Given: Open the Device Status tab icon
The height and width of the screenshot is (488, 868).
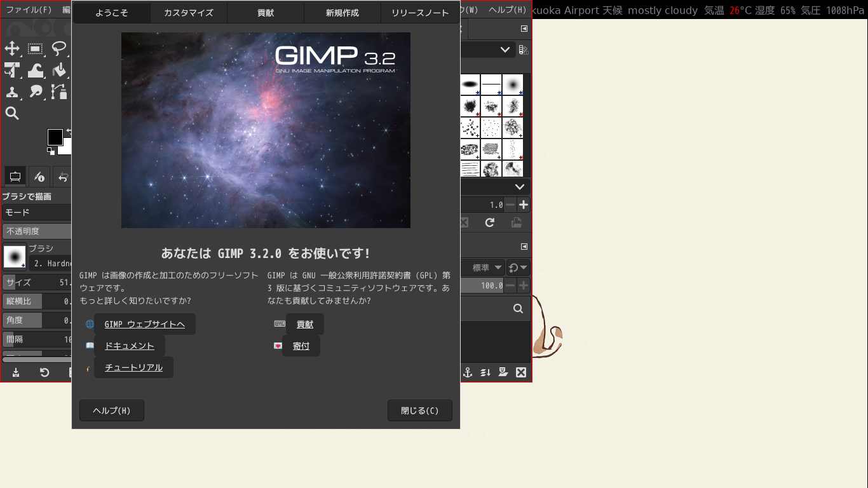Looking at the screenshot, I should 39,177.
